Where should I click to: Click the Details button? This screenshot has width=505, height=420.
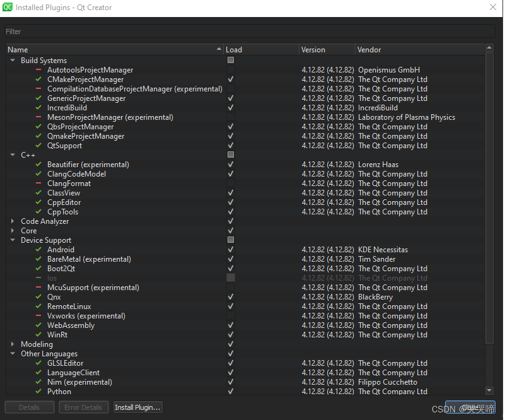(29, 407)
